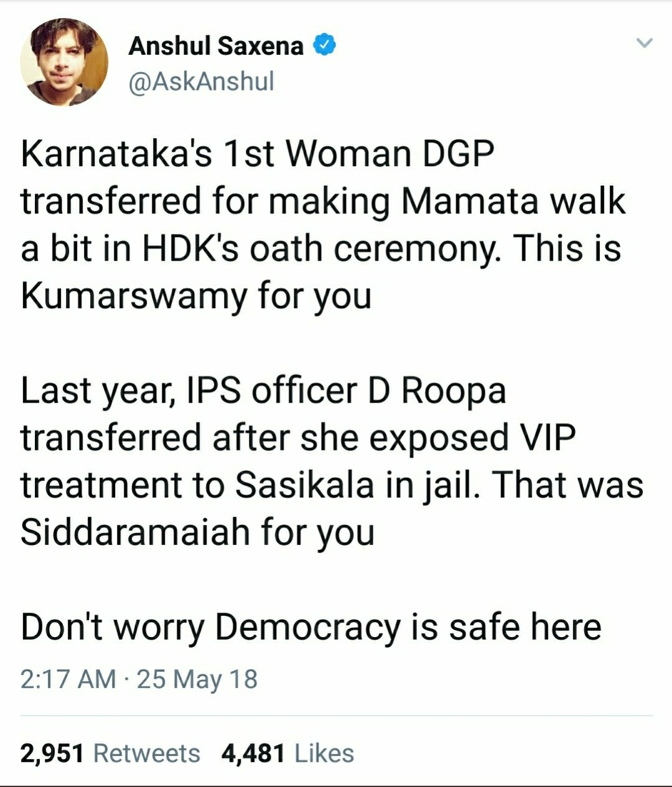Click the "Likes" label word
This screenshot has height=787, width=672.
point(324,753)
